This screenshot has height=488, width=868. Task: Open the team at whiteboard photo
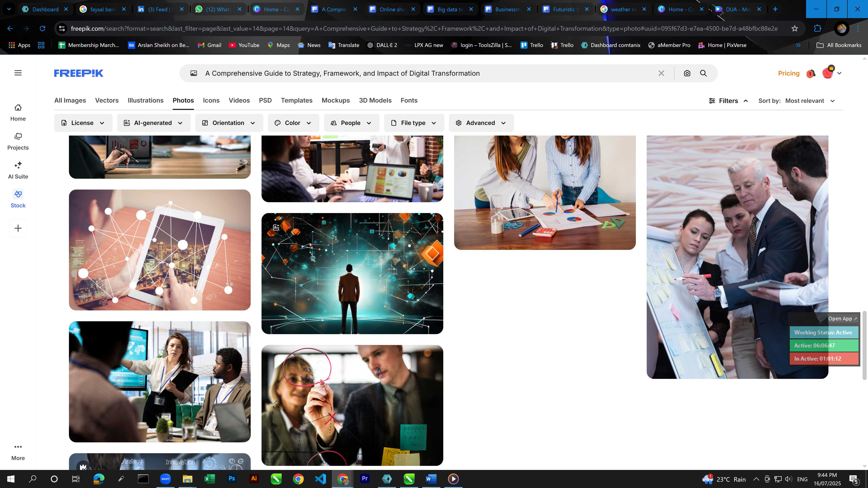(x=737, y=257)
